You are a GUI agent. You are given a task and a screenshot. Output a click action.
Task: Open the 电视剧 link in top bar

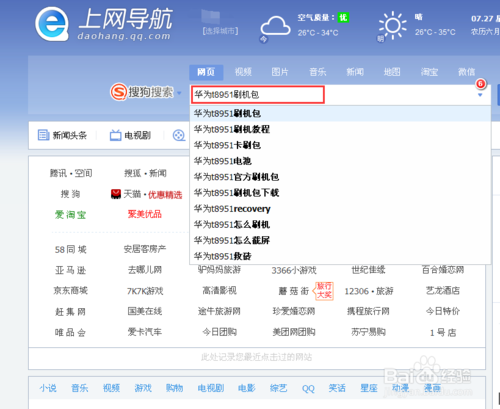pos(137,135)
